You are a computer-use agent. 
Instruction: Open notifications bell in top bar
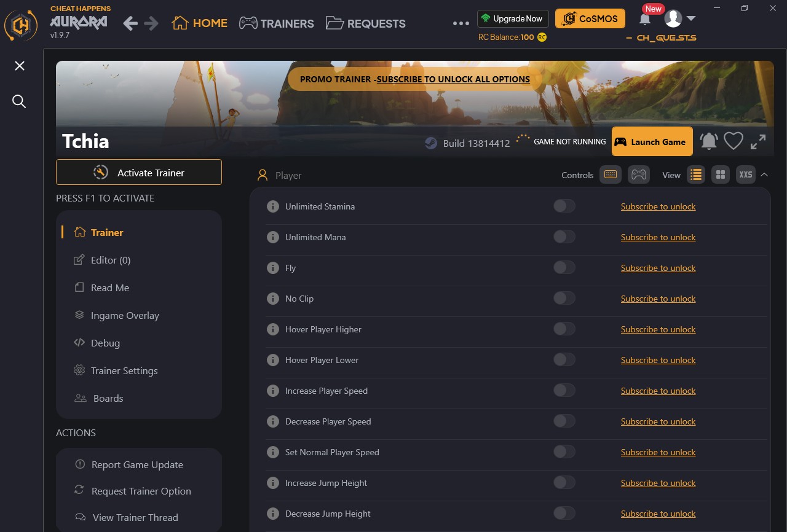pos(645,20)
